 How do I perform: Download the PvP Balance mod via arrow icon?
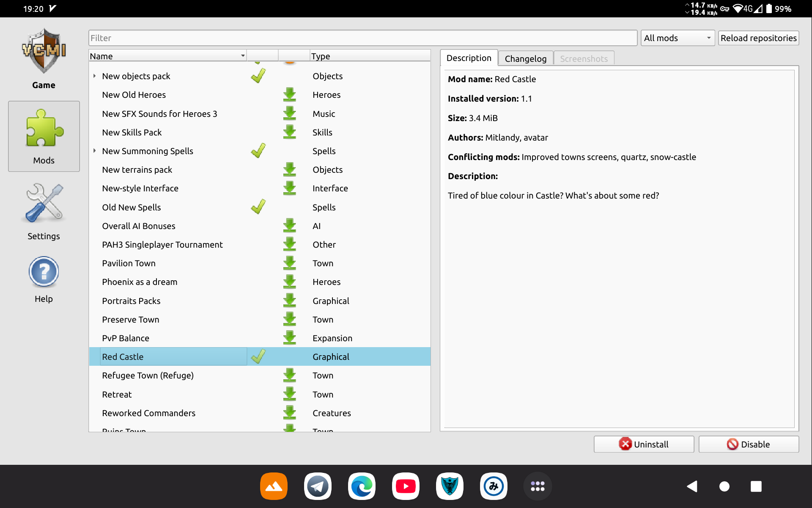click(289, 338)
